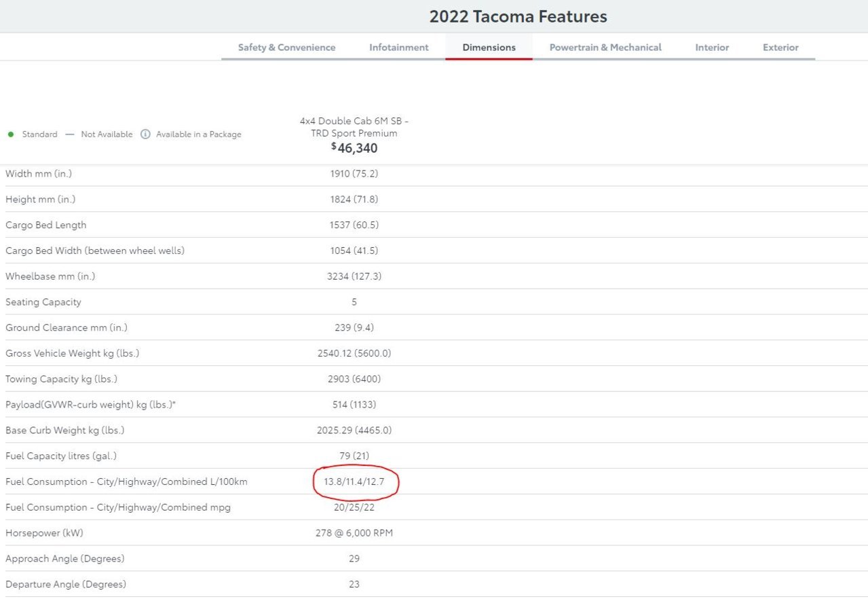The height and width of the screenshot is (599, 868).
Task: Click the 2025.29 (4465.0) curb weight value
Action: 354,431
